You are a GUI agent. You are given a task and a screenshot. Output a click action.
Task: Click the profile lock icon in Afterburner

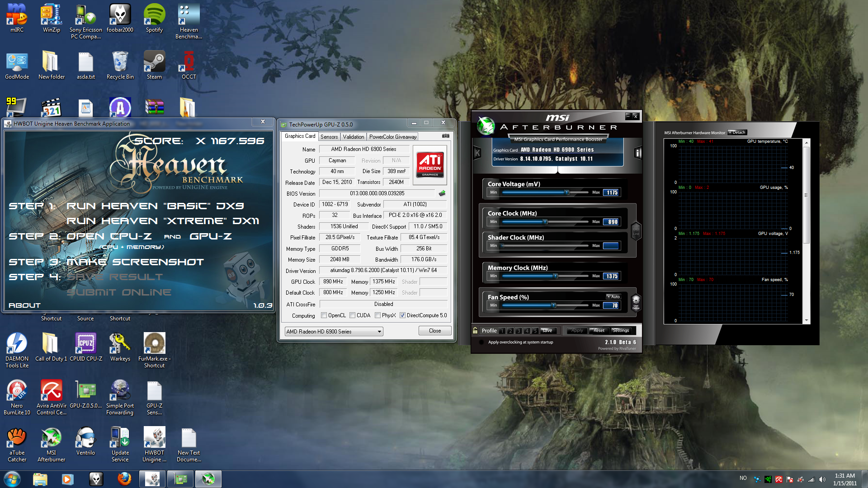(475, 330)
